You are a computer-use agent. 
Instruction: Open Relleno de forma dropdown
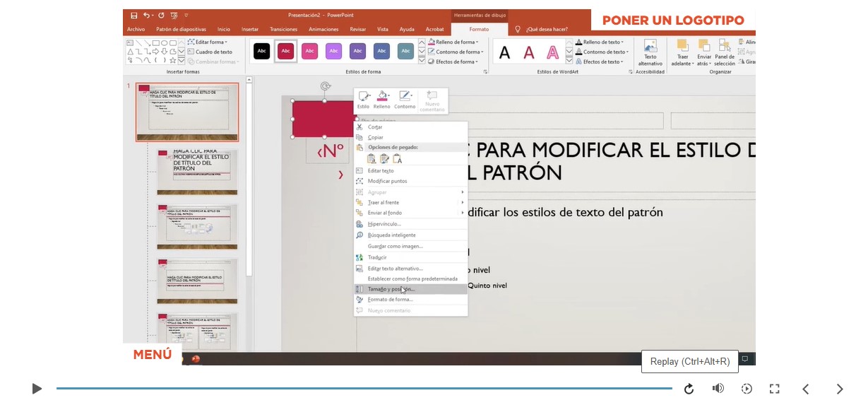(x=456, y=42)
